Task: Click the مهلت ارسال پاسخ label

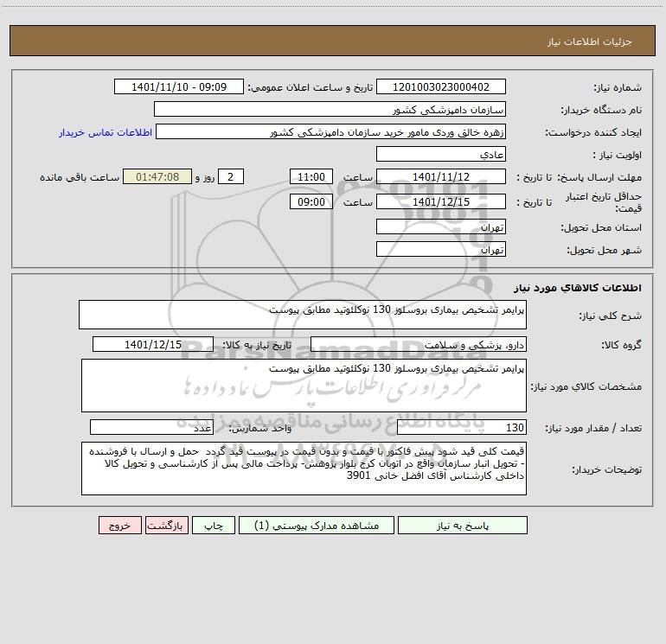Action: [x=599, y=177]
